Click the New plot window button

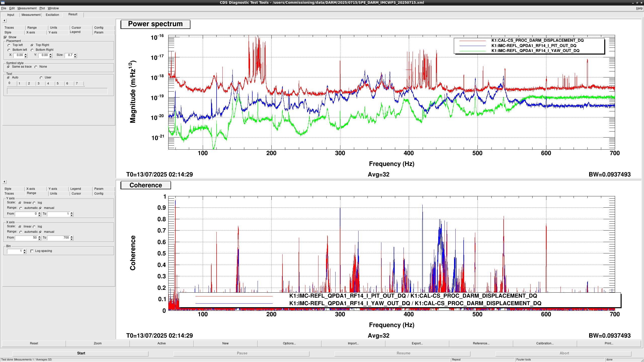click(x=225, y=343)
